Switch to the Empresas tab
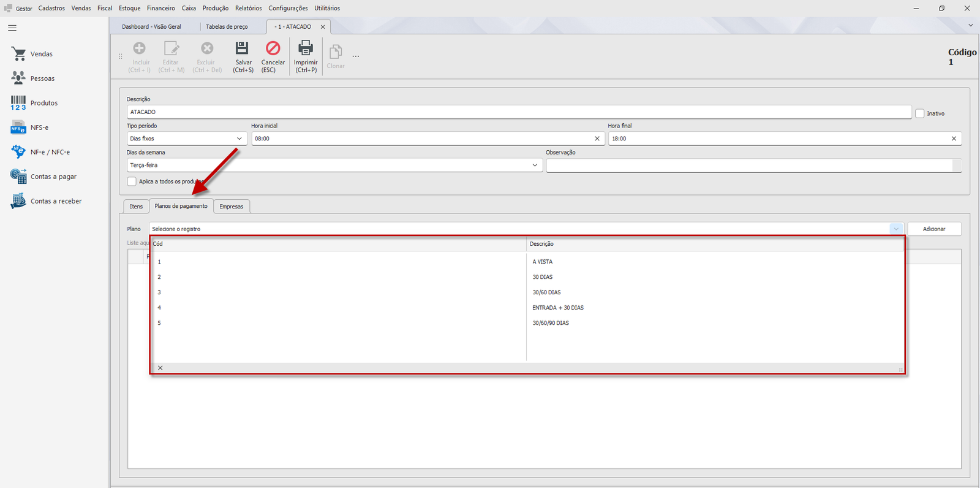The image size is (980, 488). [232, 207]
